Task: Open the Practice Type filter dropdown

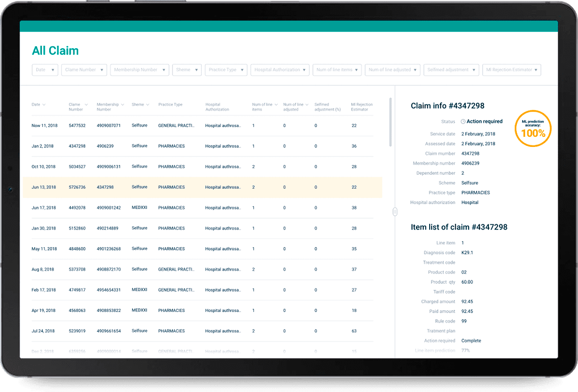Action: [x=226, y=70]
